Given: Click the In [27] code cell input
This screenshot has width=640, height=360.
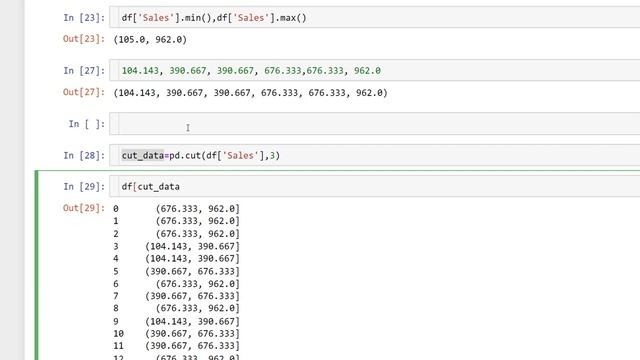Looking at the screenshot, I should point(375,70).
